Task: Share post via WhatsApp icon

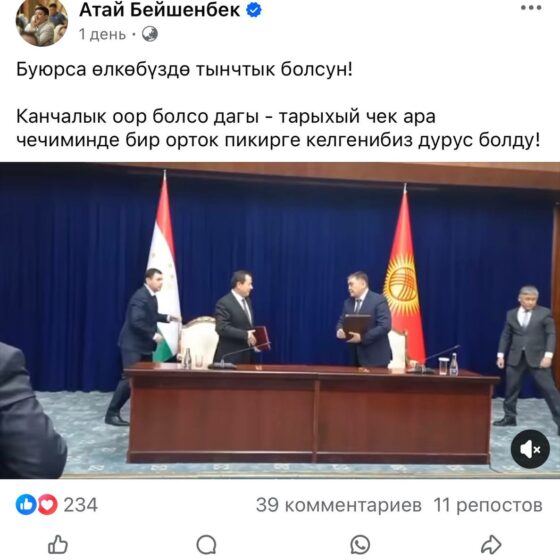Action: 360,545
